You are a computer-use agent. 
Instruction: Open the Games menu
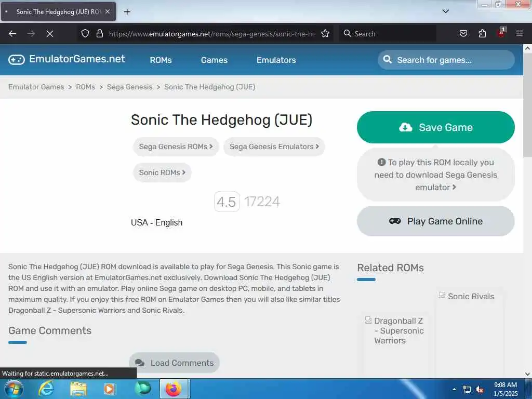pos(214,60)
